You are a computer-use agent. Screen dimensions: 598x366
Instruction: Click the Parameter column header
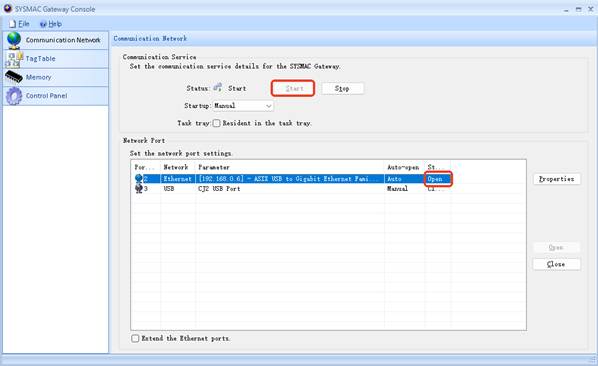290,167
